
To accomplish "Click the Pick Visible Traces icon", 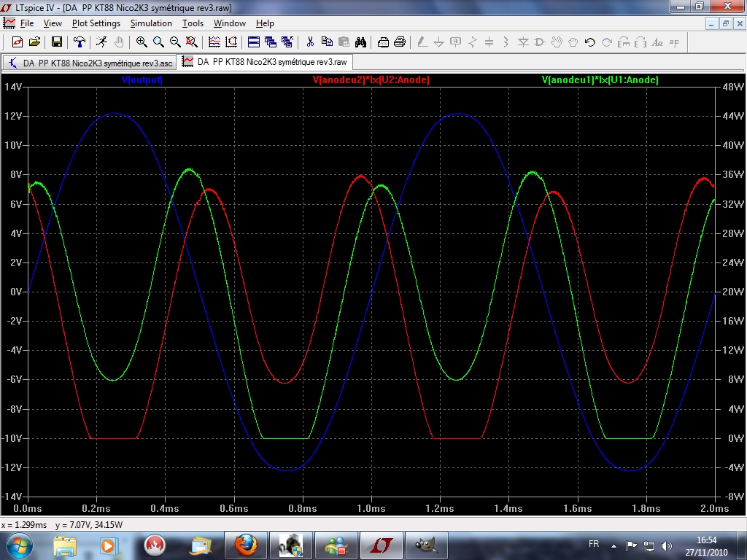I will 214,42.
